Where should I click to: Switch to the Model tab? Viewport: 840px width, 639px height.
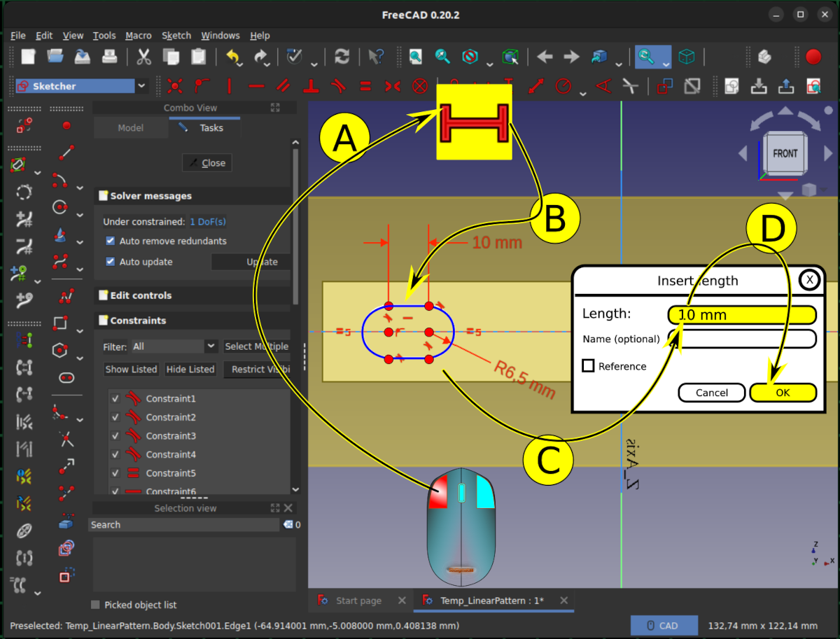click(131, 128)
